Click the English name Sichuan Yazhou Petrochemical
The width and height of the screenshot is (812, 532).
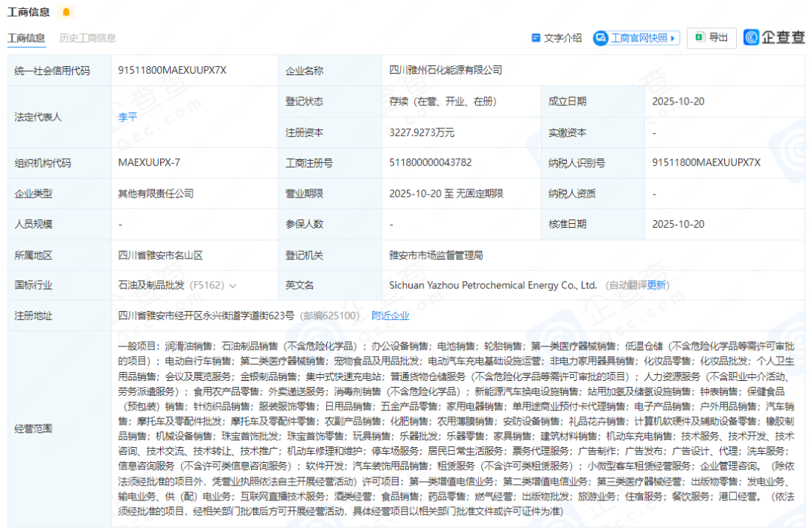pyautogui.click(x=492, y=286)
